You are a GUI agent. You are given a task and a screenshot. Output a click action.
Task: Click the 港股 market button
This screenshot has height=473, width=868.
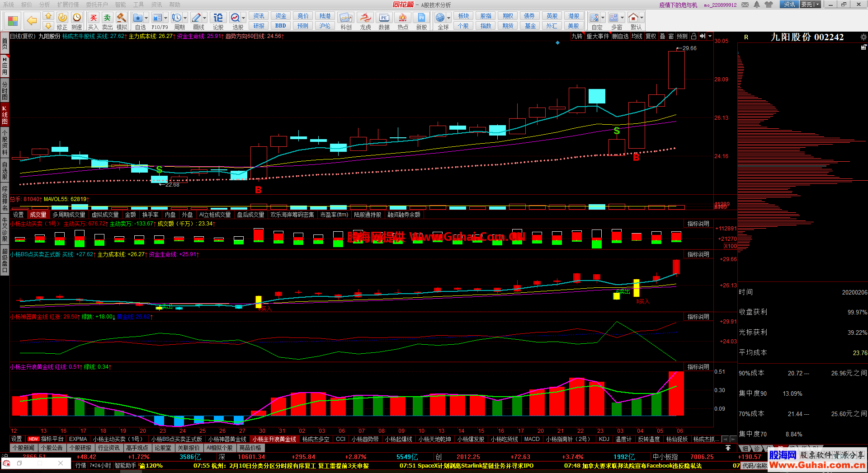pyautogui.click(x=574, y=16)
